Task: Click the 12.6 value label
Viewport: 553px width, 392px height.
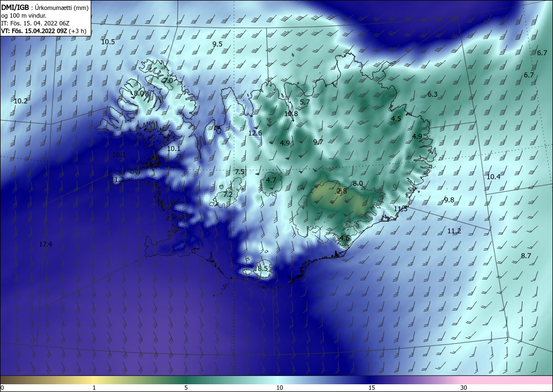Action: [255, 133]
